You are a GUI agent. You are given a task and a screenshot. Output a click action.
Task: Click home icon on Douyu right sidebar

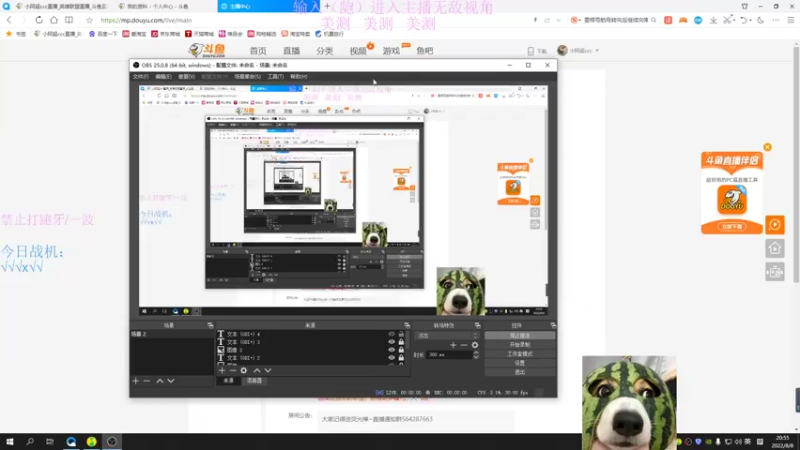[774, 248]
